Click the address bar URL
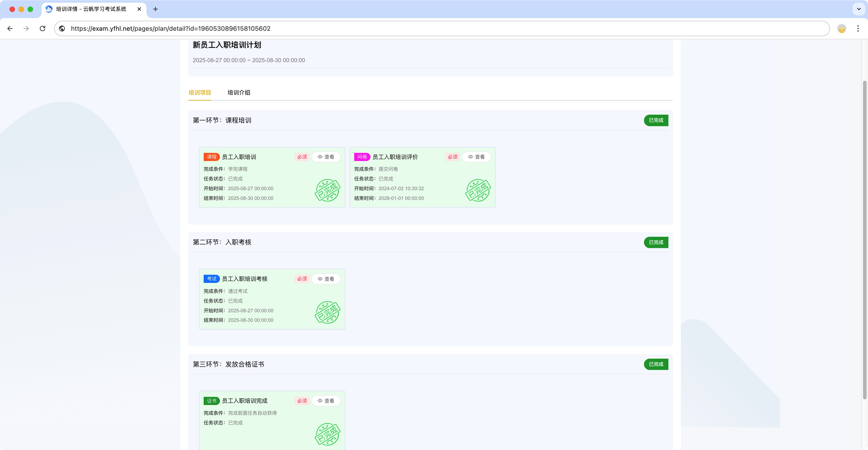 [170, 29]
